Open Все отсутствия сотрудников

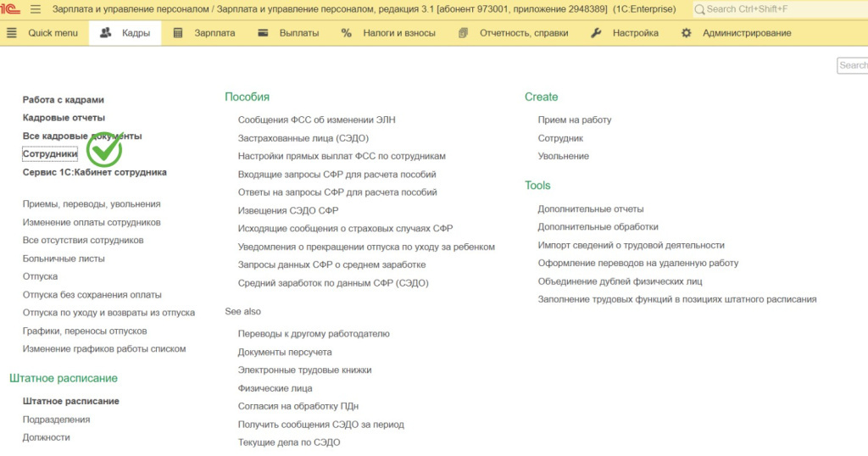tap(83, 240)
